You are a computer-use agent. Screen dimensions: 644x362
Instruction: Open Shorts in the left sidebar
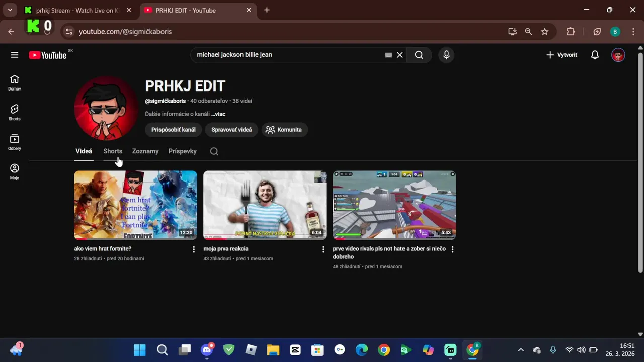coord(15,113)
